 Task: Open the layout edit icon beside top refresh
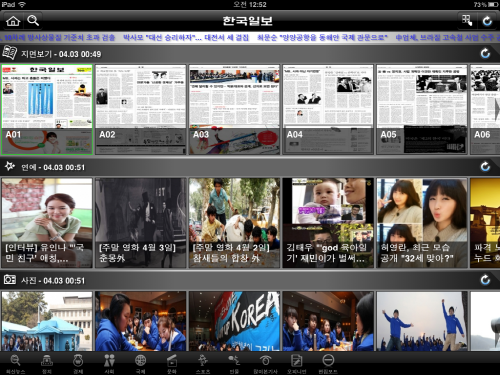pos(467,21)
